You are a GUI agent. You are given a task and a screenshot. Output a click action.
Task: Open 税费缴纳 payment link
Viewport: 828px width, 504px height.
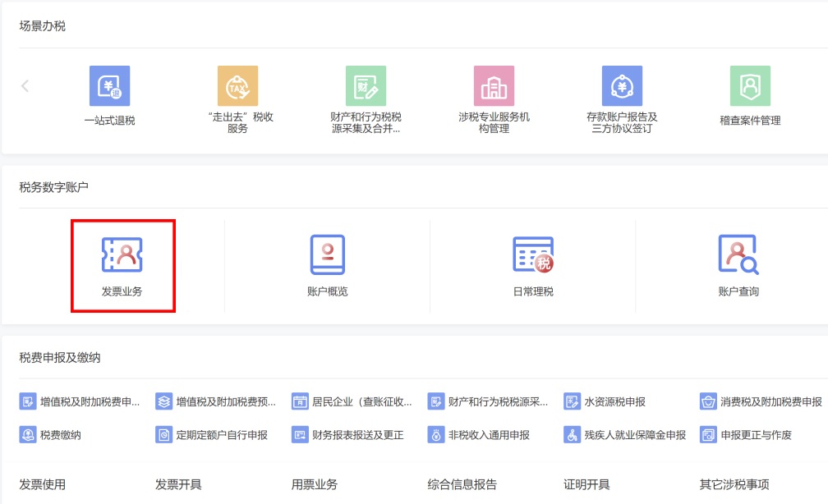[51, 435]
